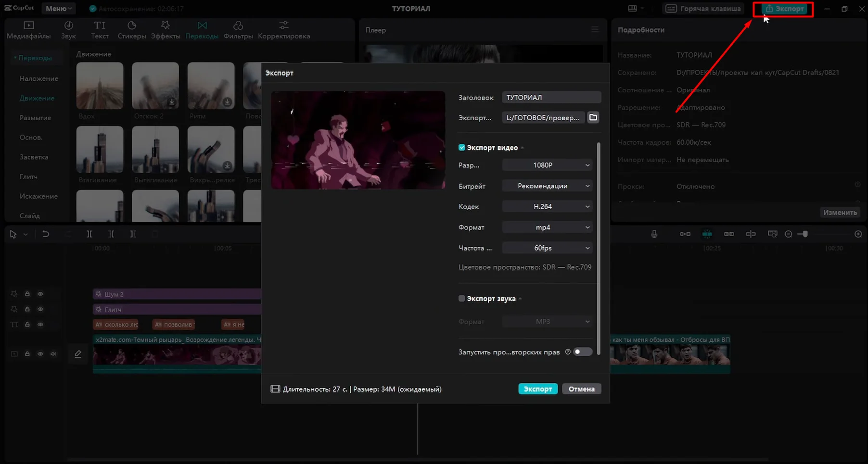The height and width of the screenshot is (464, 868).
Task: Click the undo arrow in timeline toolbar
Action: pyautogui.click(x=46, y=234)
